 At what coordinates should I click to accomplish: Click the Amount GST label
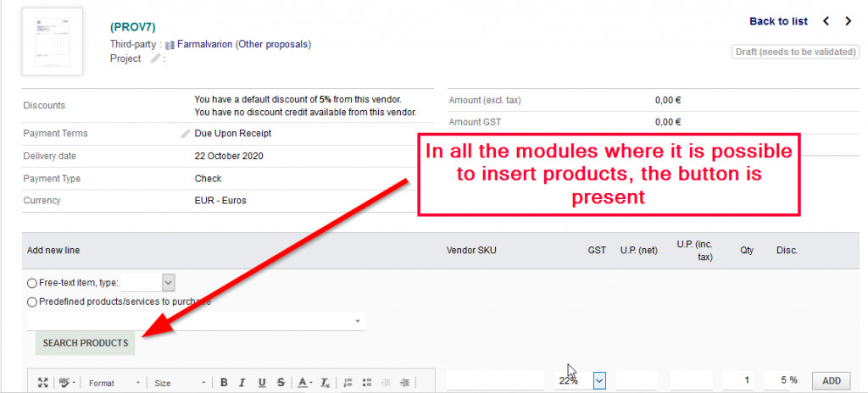click(x=475, y=122)
